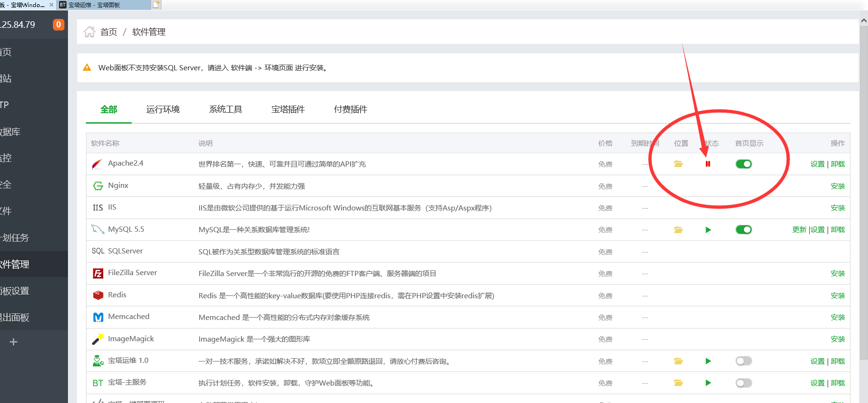This screenshot has height=403, width=868.
Task: Click 卸载 for 宝塔运维 1.0
Action: pyautogui.click(x=838, y=361)
